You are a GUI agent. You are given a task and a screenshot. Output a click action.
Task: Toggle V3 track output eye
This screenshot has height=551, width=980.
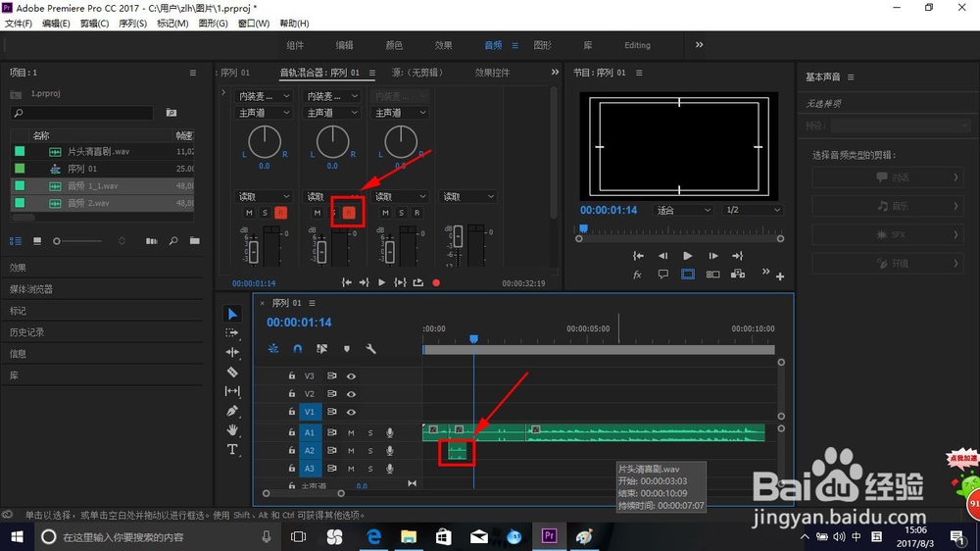tap(351, 376)
